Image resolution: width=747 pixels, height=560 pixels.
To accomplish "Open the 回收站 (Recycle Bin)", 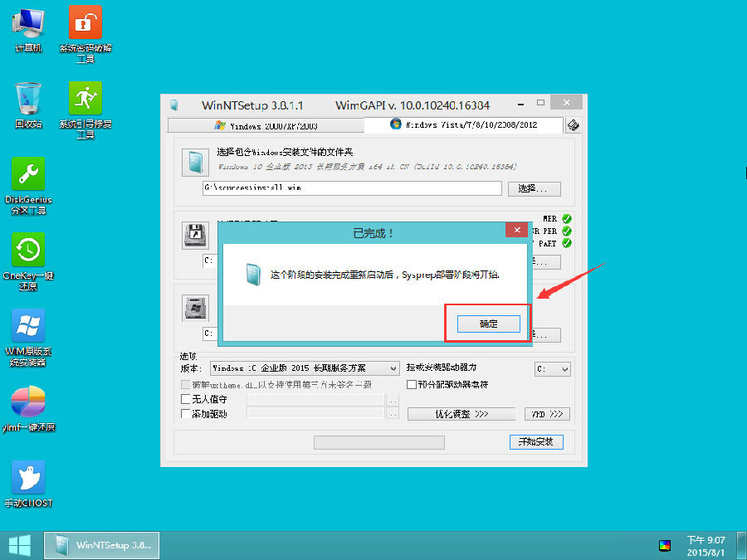I will pos(27,100).
